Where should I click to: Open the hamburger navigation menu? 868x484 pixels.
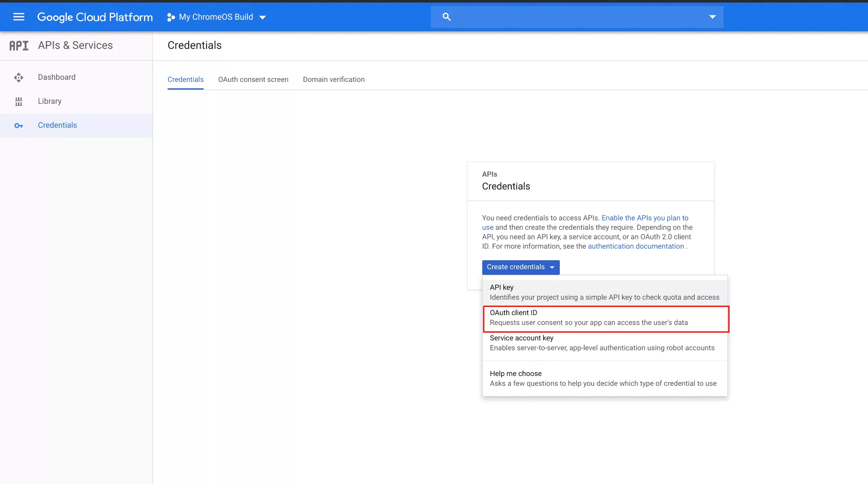[x=18, y=17]
